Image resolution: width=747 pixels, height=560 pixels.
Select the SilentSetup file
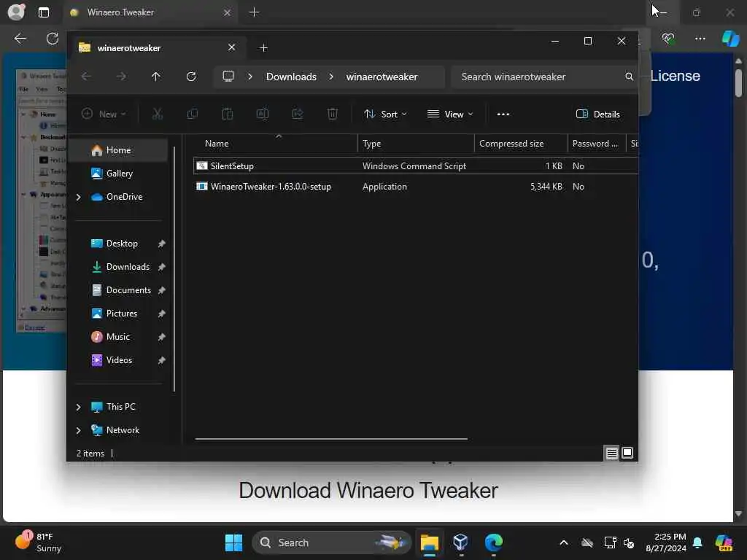click(415, 166)
